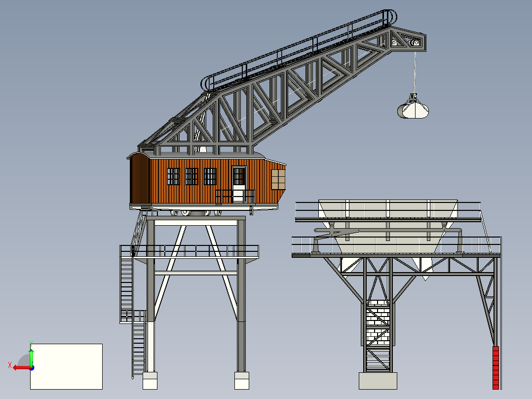Click the red X axis arrow of the triad
This screenshot has width=532, height=399.
point(22,368)
